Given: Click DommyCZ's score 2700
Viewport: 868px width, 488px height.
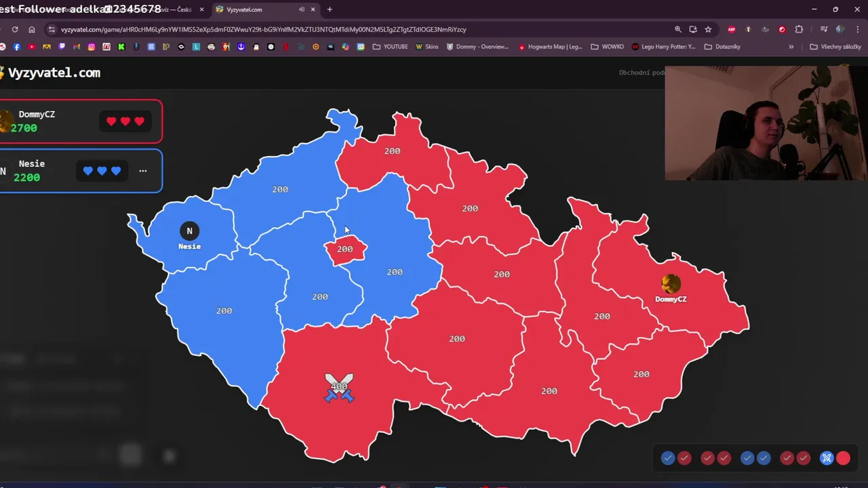Looking at the screenshot, I should tap(24, 128).
